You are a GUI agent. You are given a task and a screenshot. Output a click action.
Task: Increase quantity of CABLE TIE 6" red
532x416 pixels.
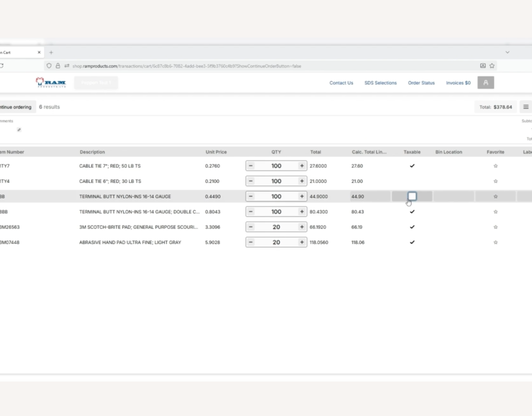click(302, 181)
